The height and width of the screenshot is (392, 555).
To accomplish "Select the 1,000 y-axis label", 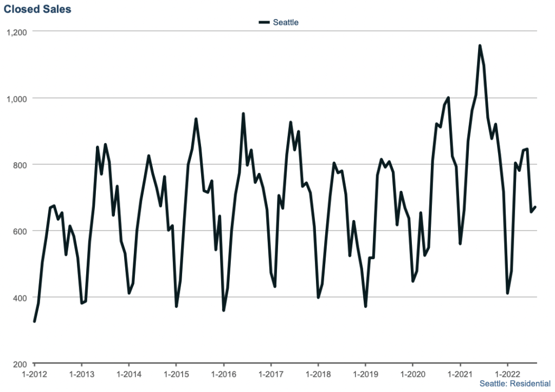I will 16,98.
